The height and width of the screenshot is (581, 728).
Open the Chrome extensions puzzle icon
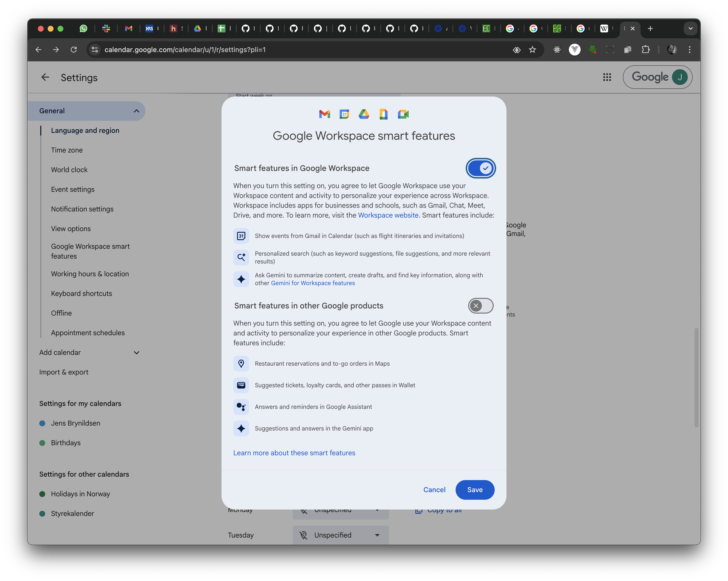pos(645,50)
